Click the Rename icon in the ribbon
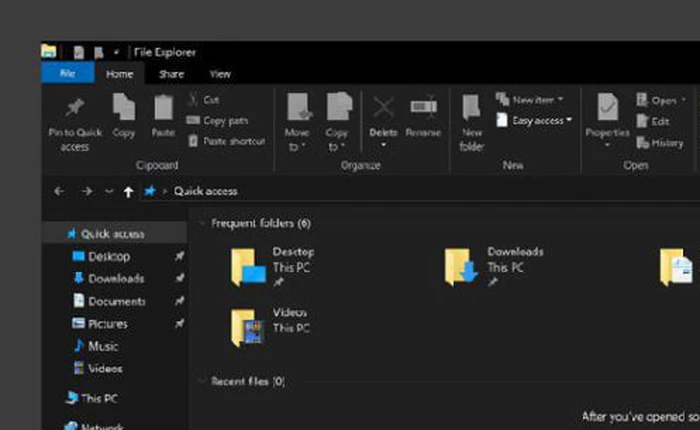The width and height of the screenshot is (700, 430). 424,107
